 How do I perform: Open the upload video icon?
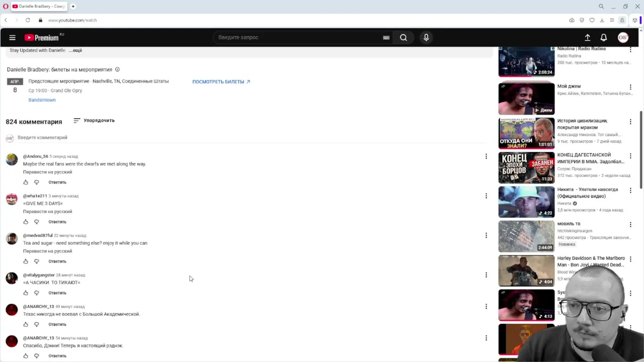pos(587,37)
